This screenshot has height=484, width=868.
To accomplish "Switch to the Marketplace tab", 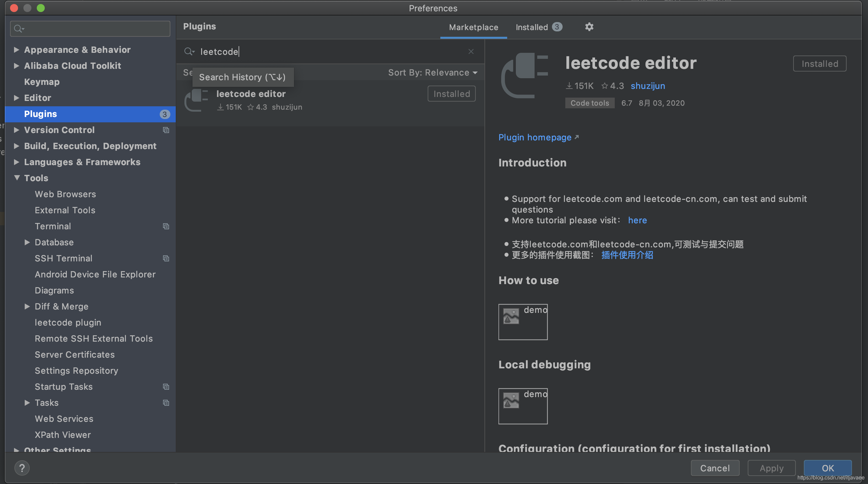I will click(x=473, y=27).
